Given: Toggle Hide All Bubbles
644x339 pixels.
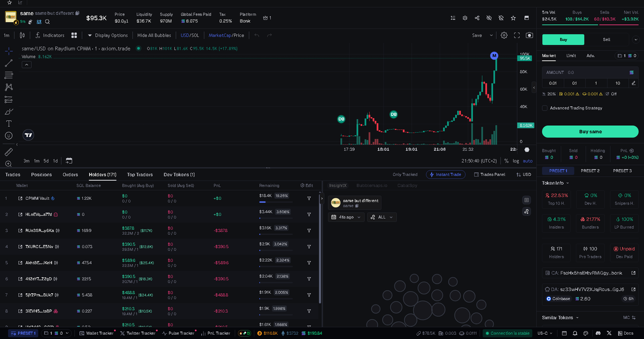Looking at the screenshot, I should 154,35.
